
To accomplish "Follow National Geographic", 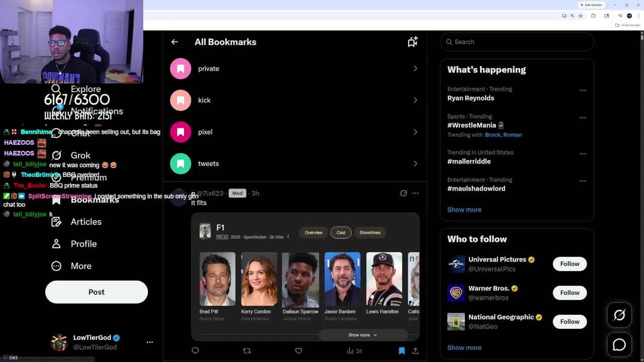I will click(570, 322).
